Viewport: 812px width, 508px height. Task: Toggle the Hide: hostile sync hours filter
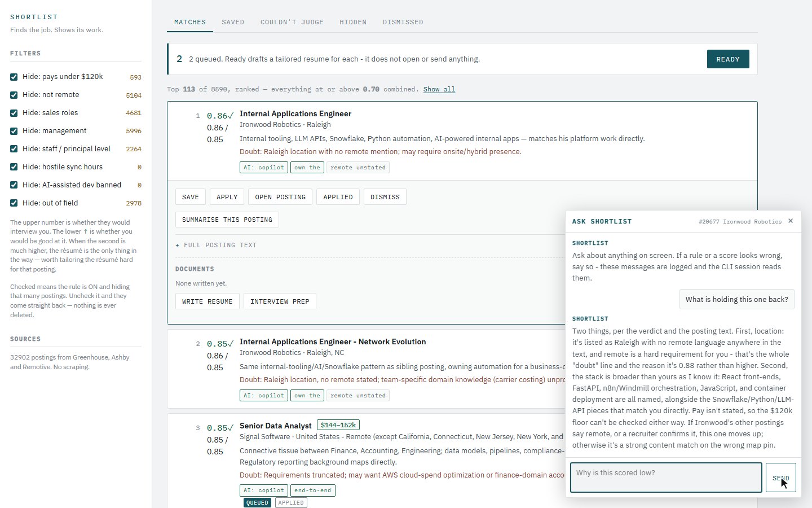click(14, 167)
